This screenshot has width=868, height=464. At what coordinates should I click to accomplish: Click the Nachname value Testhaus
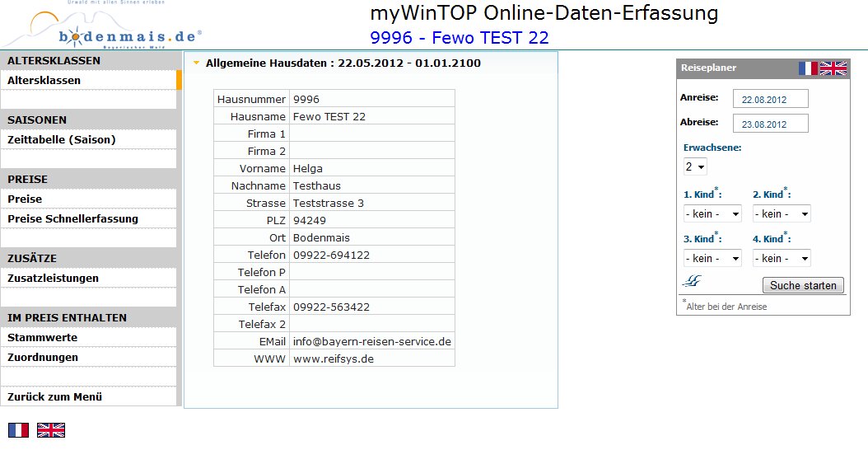tap(316, 185)
